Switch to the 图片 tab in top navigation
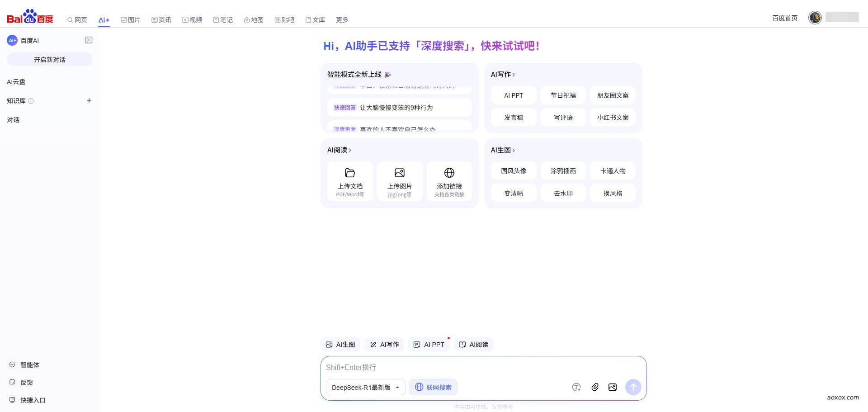The image size is (868, 412). coord(131,19)
